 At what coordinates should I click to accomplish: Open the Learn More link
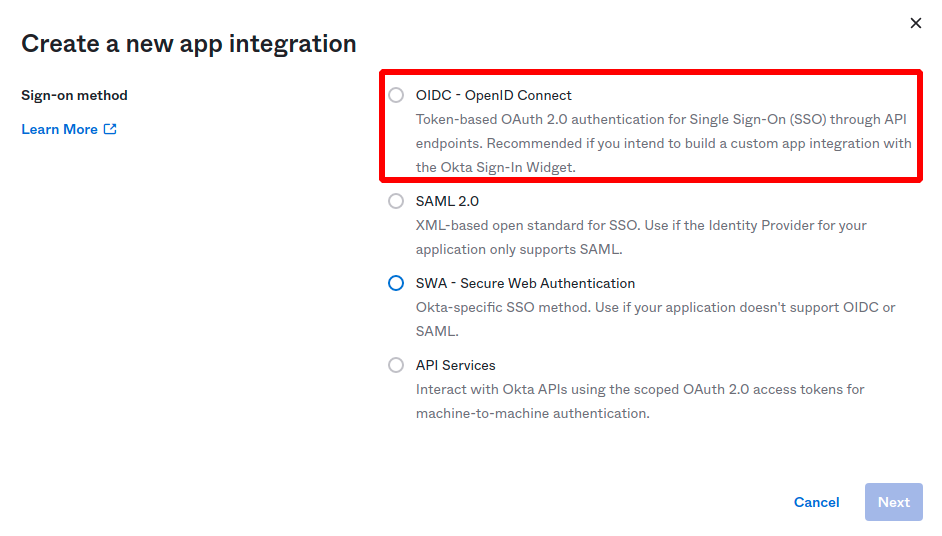60,129
